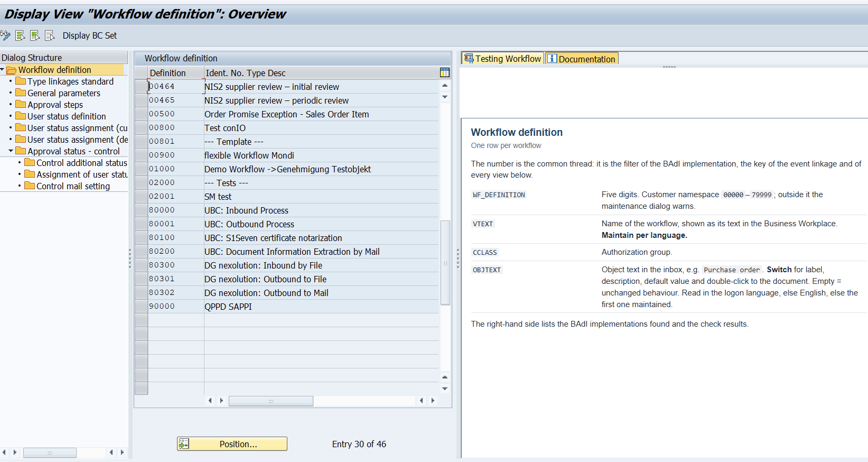Click the table's bottom page-up arrow
The width and height of the screenshot is (868, 462).
pos(445,377)
